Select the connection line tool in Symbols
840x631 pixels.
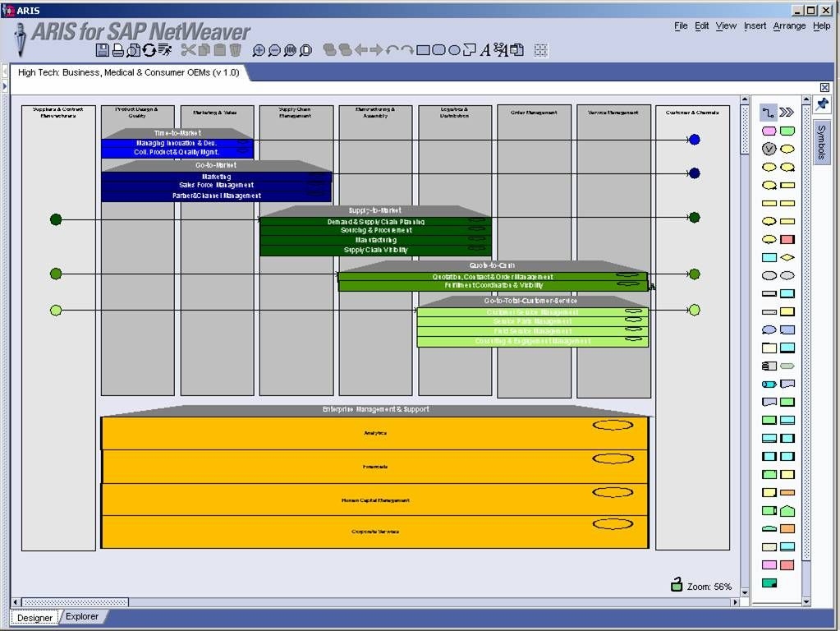[x=769, y=113]
